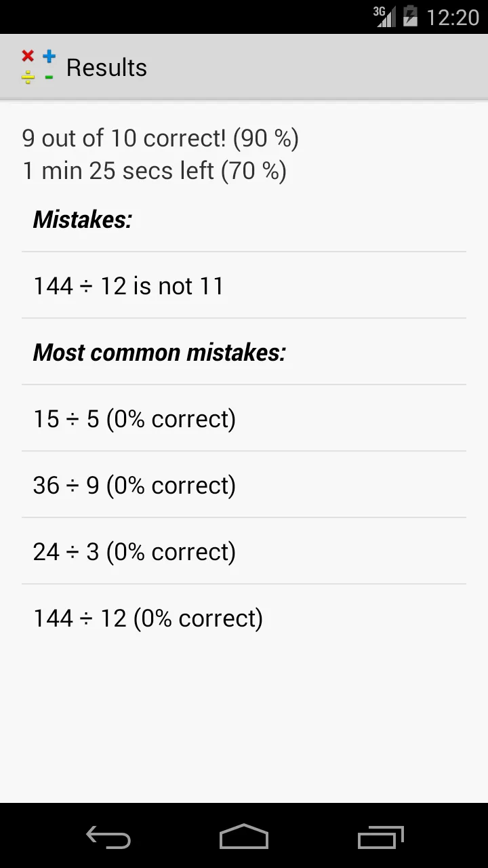Open the '15 ÷ 5 (0% correct)' entry

(244, 418)
